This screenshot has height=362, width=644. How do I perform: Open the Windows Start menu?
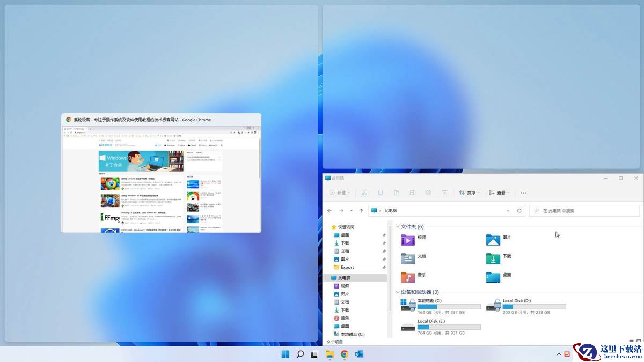point(285,354)
